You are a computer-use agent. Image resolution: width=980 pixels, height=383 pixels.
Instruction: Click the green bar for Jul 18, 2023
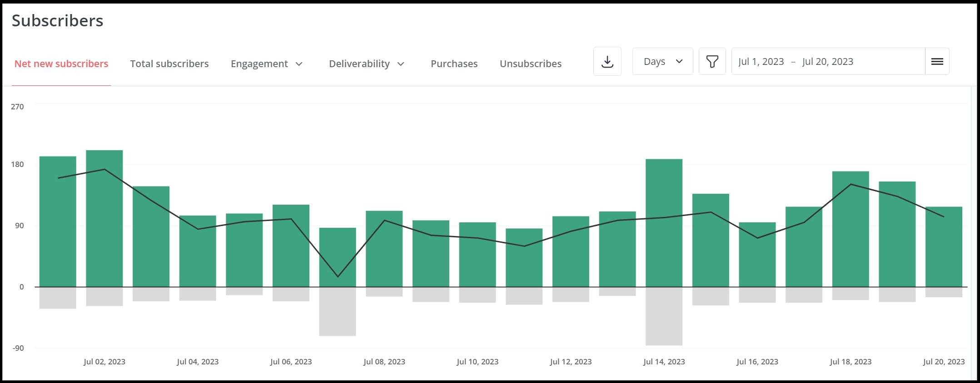[851, 229]
